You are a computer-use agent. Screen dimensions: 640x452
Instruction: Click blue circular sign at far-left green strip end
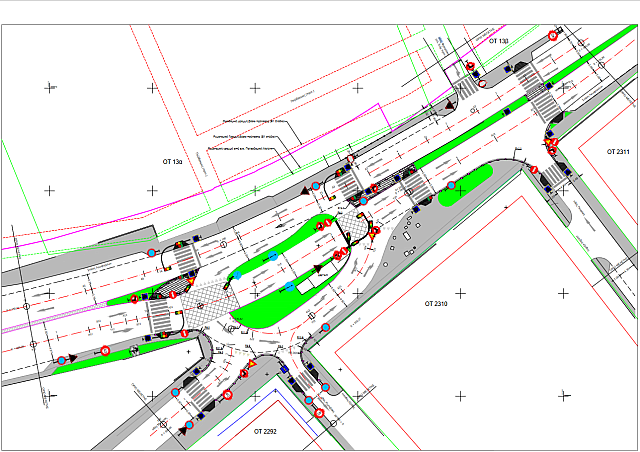tap(61, 359)
